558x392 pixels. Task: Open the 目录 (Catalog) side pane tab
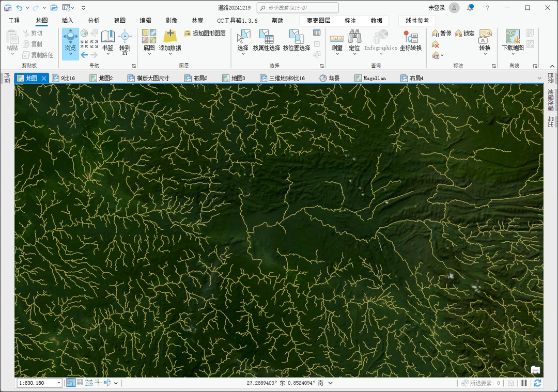click(551, 79)
